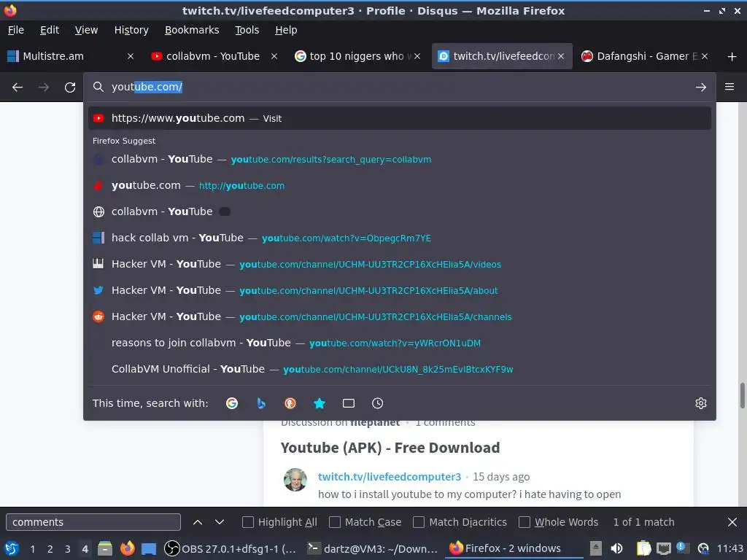The image size is (747, 560).
Task: Open Firefox - 2 windows taskbar entry
Action: (x=514, y=548)
